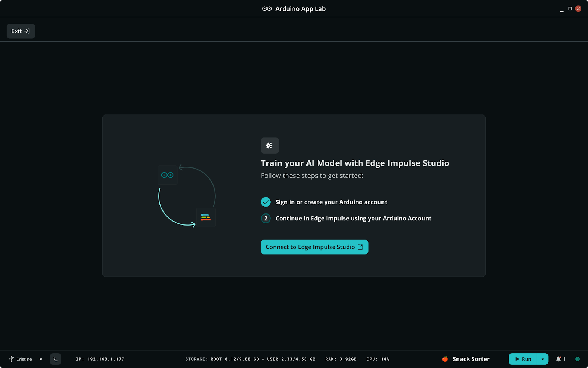The image size is (588, 368).
Task: Click the "Train your AI Model" heading
Action: pos(355,163)
